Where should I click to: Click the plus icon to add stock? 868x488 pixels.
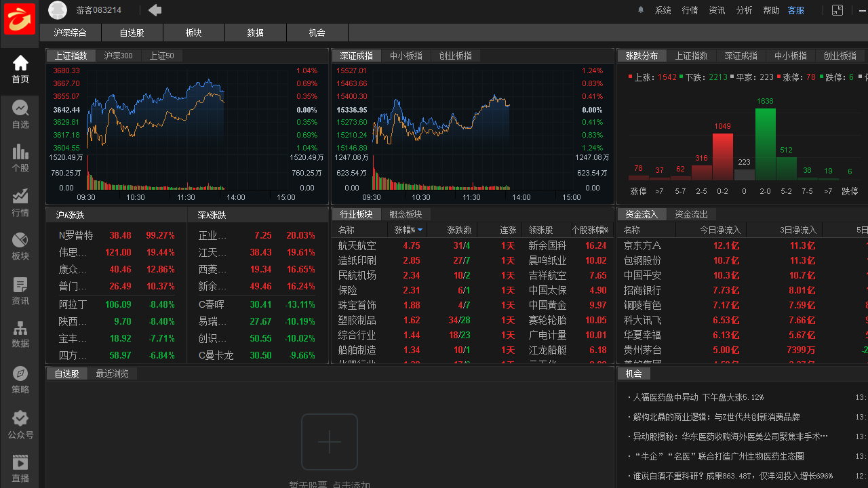330,442
